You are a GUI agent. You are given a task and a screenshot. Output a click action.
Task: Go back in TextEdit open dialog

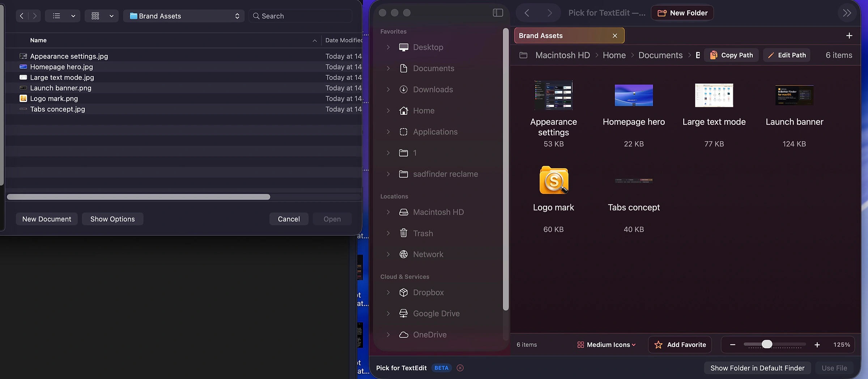22,16
